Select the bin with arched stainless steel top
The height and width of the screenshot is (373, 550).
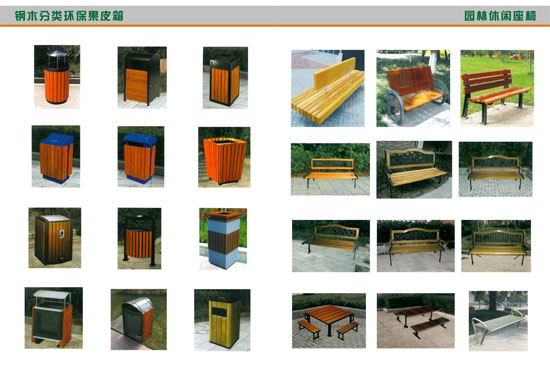click(139, 319)
